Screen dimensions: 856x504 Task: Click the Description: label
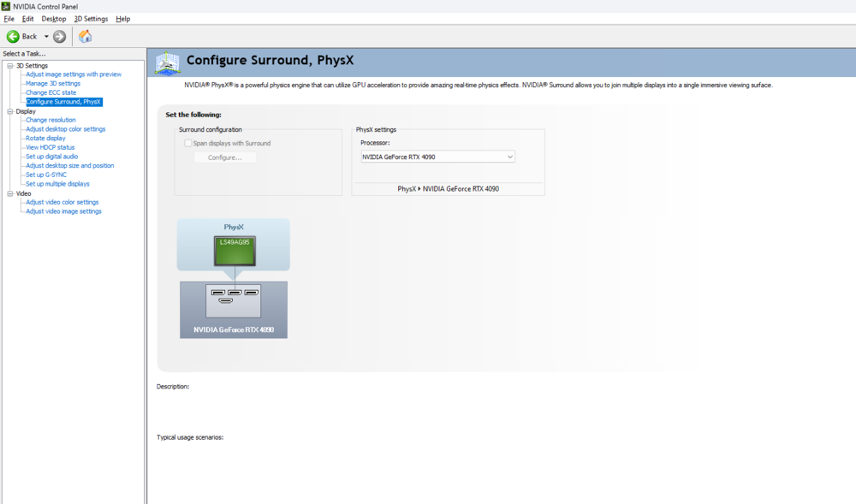(173, 386)
